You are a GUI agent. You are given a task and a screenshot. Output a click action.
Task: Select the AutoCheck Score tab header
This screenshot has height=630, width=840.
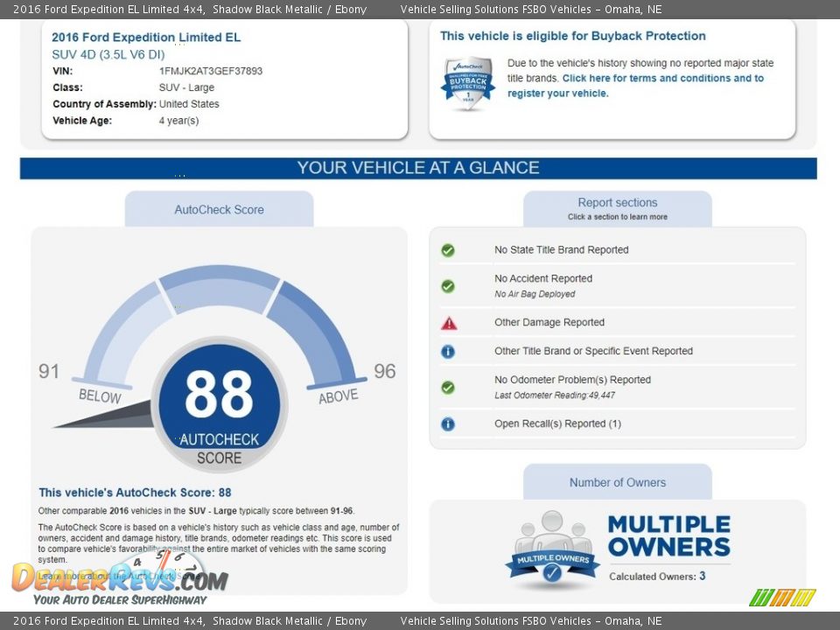tap(219, 209)
